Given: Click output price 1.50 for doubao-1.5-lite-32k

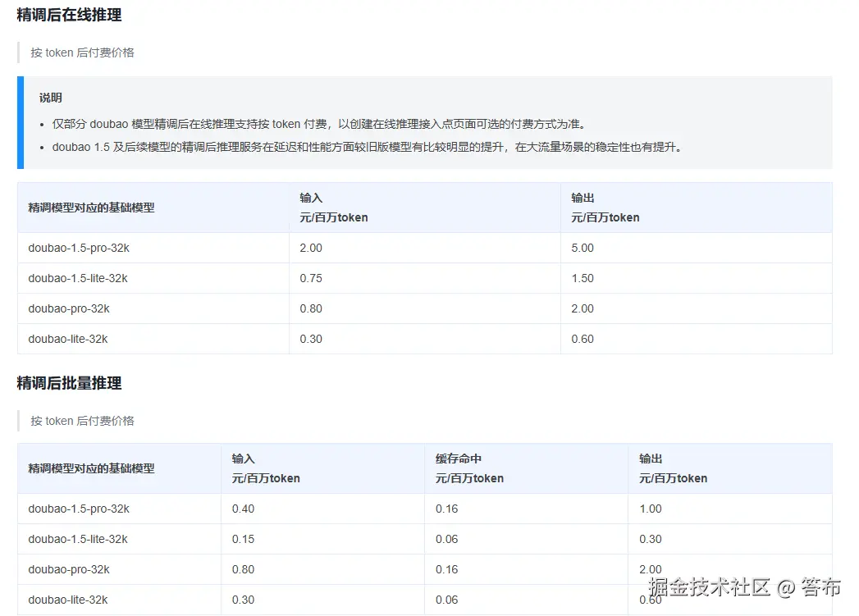Looking at the screenshot, I should (x=583, y=278).
